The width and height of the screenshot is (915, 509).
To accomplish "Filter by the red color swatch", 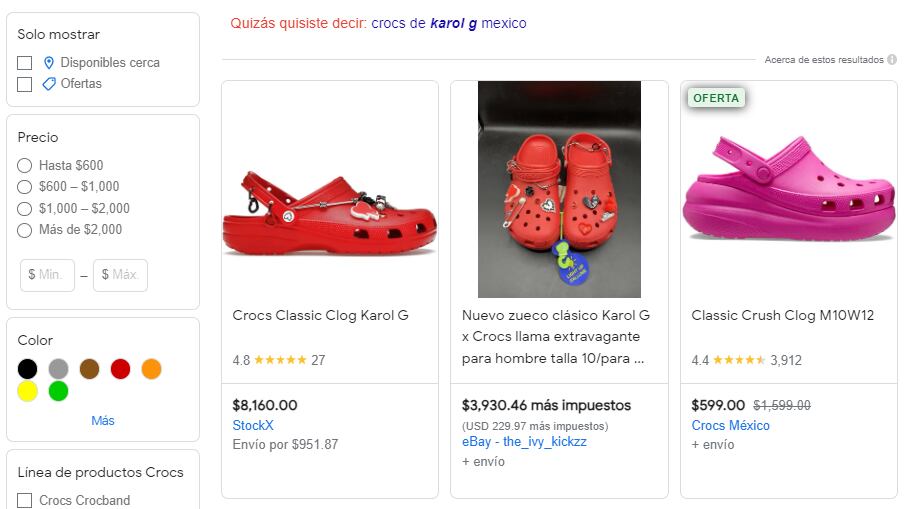I will click(120, 369).
